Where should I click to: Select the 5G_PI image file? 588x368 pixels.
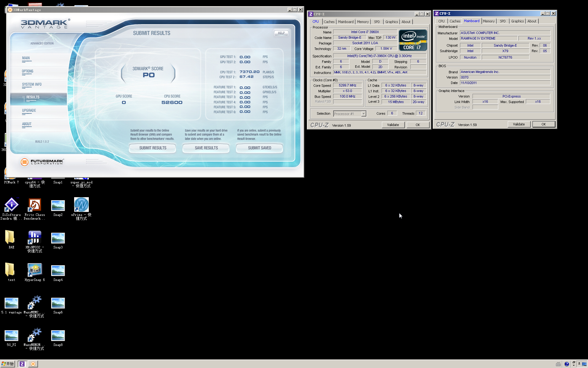coord(11,339)
